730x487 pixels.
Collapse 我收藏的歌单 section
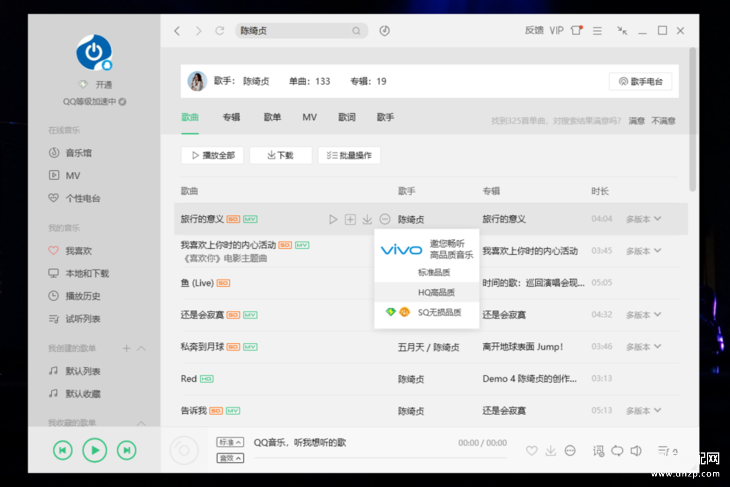coord(142,423)
